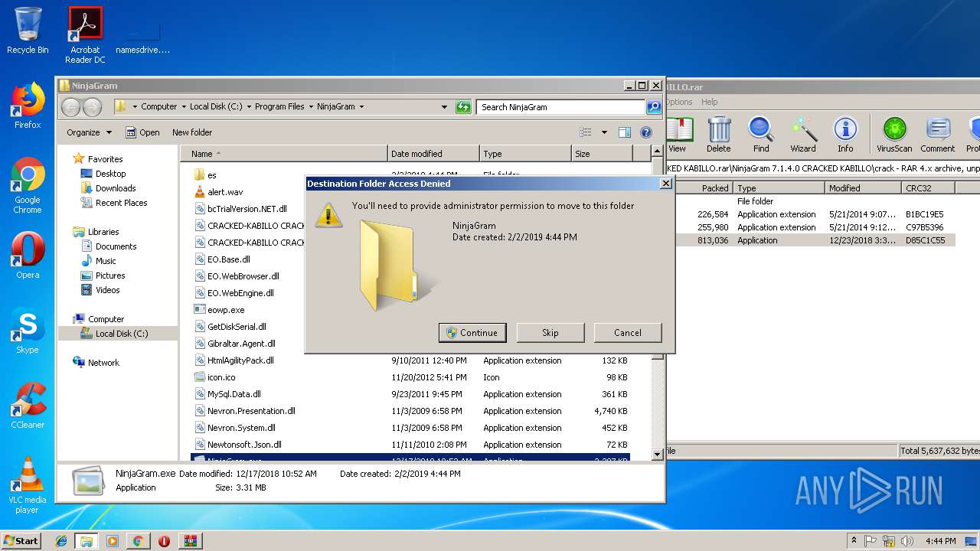Screen dimensions: 980x551
Task: Select the icon.ico file
Action: (x=221, y=377)
